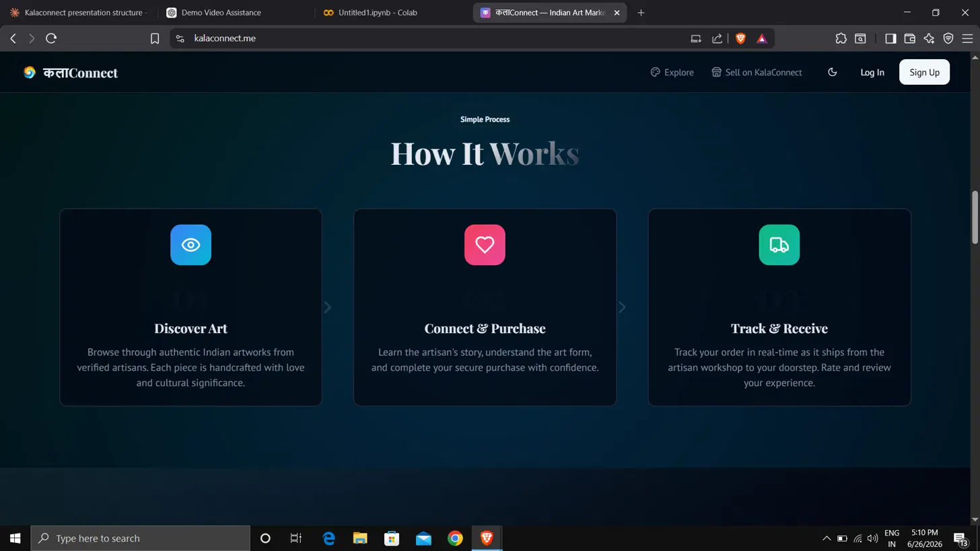Toggle the browser sidebar panel
The image size is (980, 551).
click(890, 38)
